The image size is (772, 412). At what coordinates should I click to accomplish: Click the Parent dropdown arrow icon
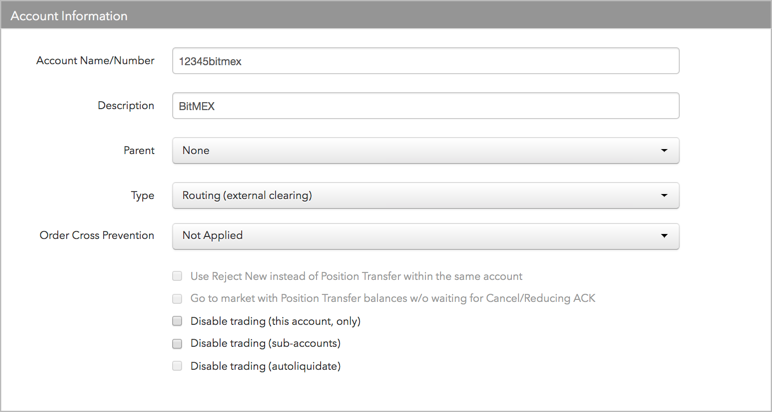click(664, 151)
